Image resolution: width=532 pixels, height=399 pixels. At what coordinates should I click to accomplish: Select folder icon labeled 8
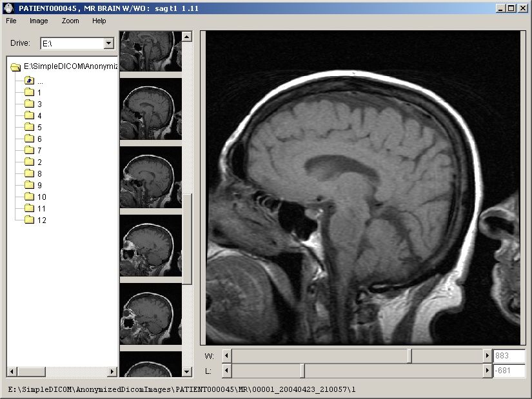30,173
